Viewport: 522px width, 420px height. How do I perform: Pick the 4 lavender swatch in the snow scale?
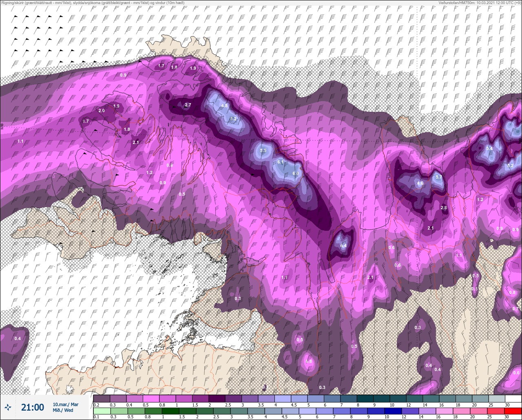pos(283,398)
